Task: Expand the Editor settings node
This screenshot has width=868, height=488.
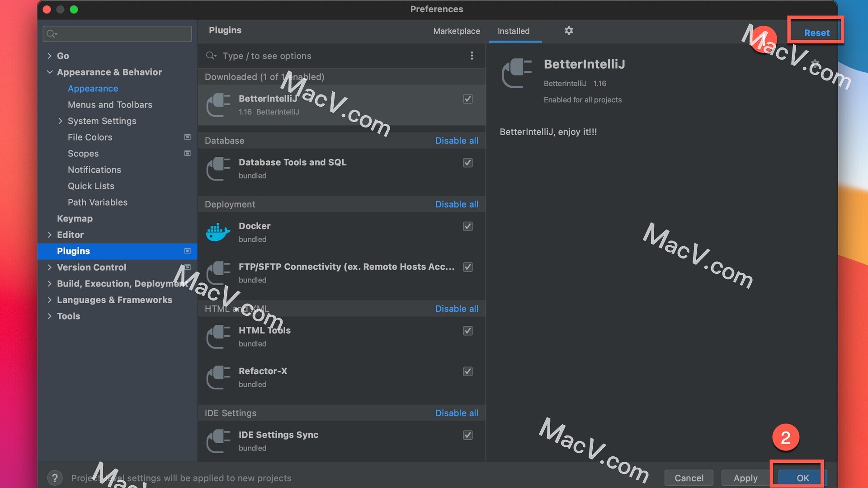Action: pyautogui.click(x=49, y=235)
